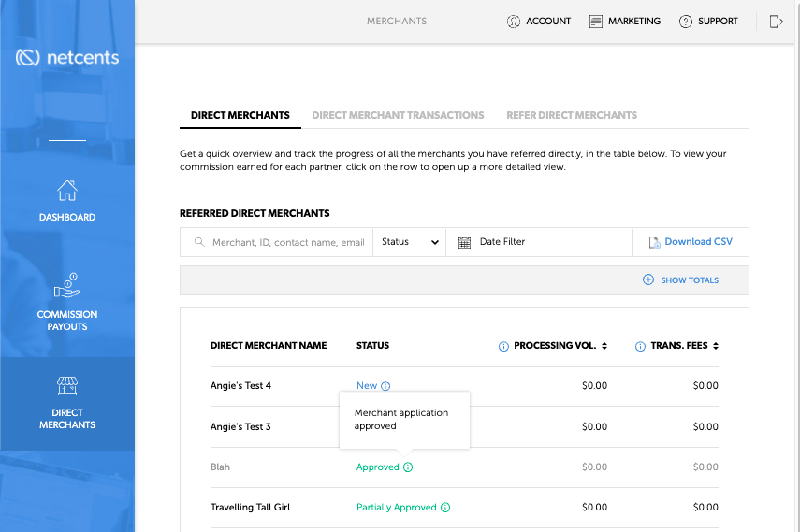The height and width of the screenshot is (532, 800).
Task: Open the Account menu
Action: coord(539,22)
